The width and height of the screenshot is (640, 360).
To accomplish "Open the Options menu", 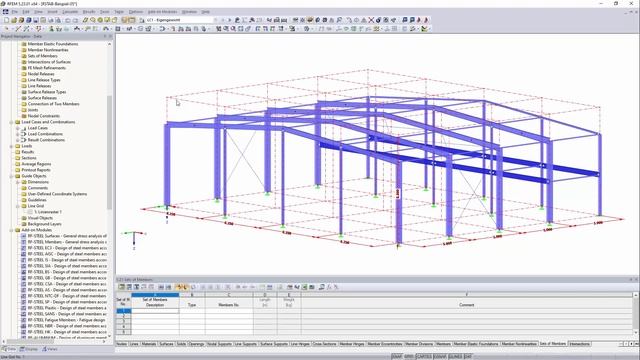I will point(136,12).
